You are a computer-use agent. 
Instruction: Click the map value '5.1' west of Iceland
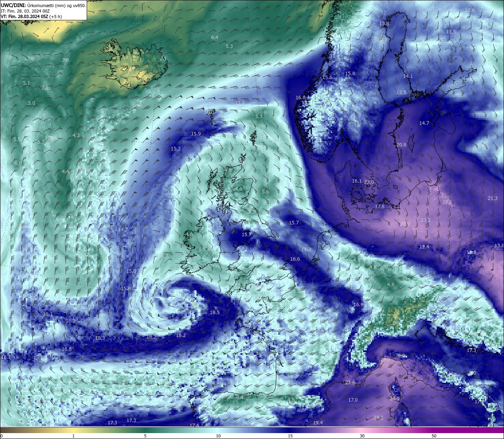point(26,83)
